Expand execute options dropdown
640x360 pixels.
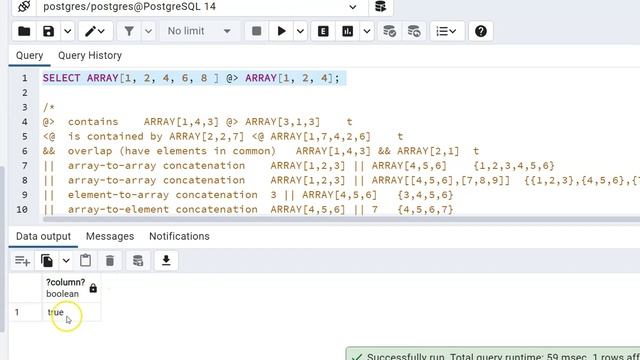[300, 31]
